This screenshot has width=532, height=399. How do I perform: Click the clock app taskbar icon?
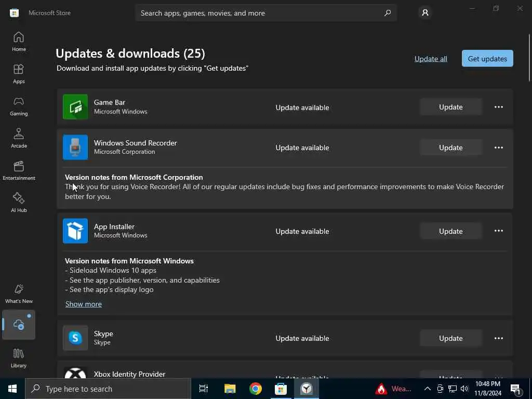coord(307,389)
